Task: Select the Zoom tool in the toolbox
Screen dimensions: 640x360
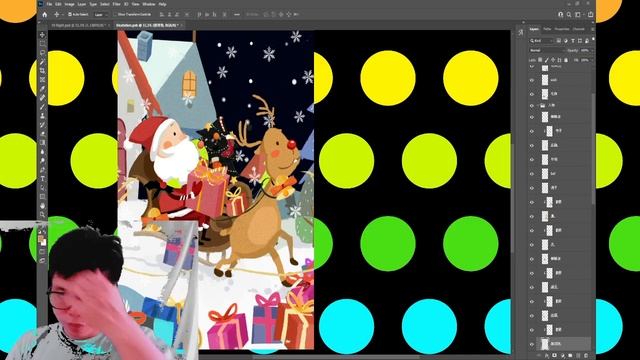Action: coord(42,215)
